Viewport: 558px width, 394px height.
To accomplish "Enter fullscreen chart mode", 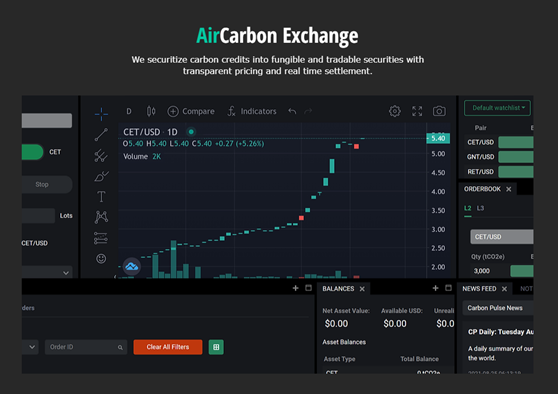I will pyautogui.click(x=417, y=111).
